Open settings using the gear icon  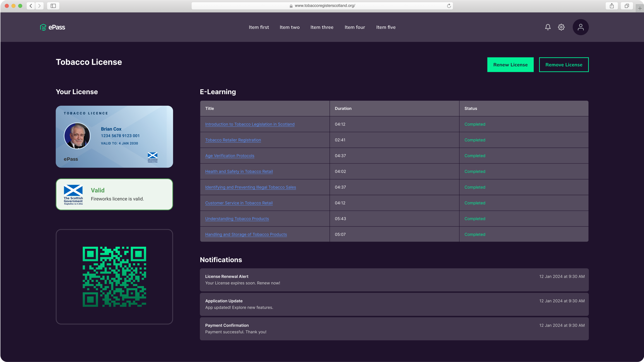(x=561, y=27)
